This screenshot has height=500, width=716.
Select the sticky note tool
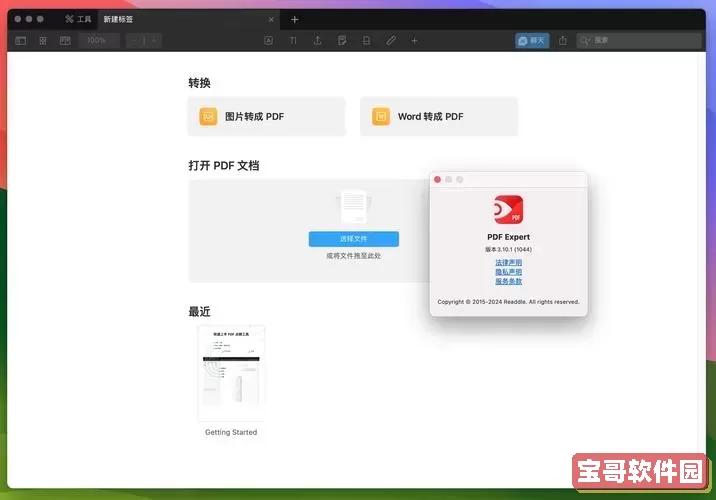tap(342, 41)
